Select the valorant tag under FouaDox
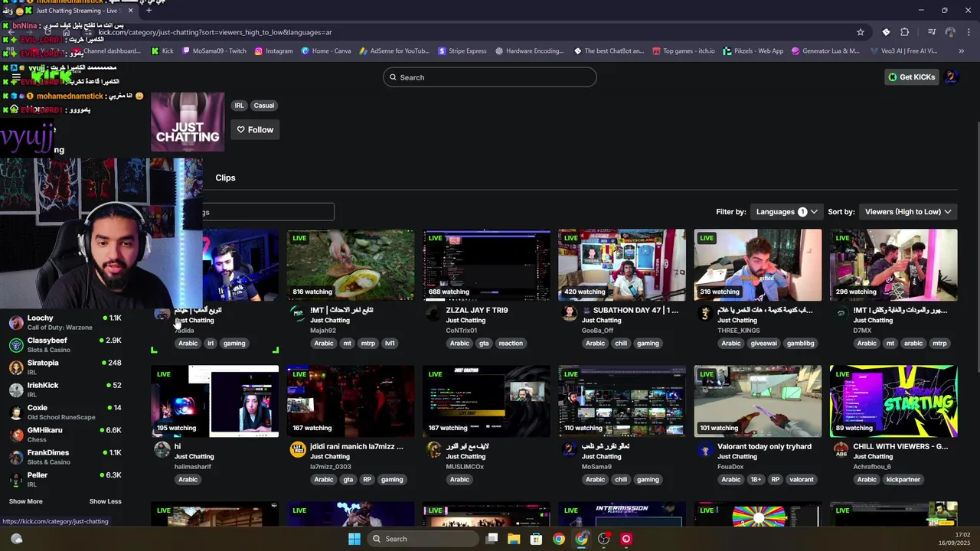Viewport: 980px width, 551px height. pos(802,480)
